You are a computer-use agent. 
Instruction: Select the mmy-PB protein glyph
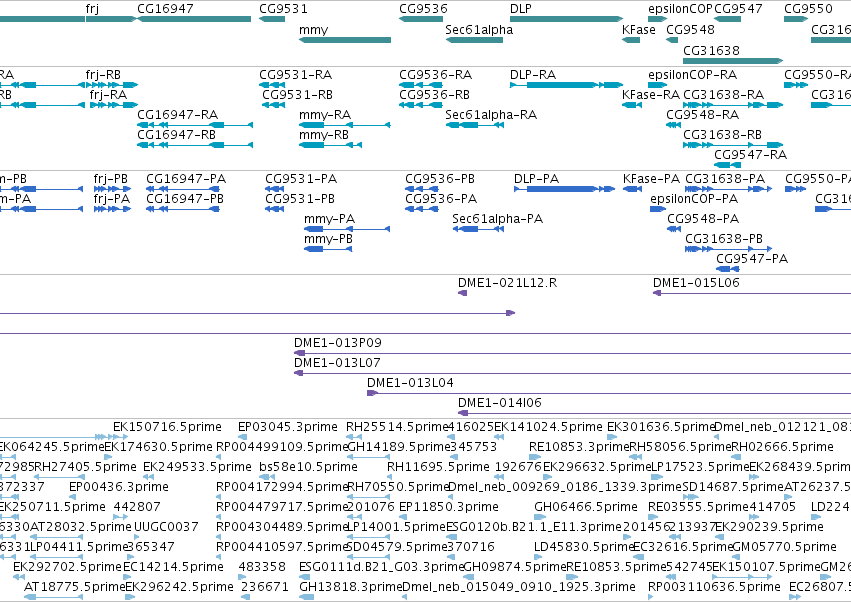pyautogui.click(x=328, y=249)
